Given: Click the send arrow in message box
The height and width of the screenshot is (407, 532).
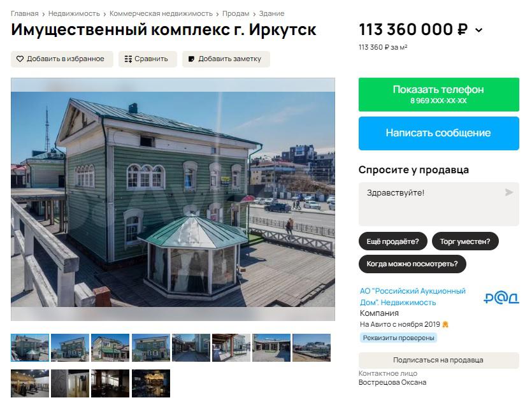Looking at the screenshot, I should (x=509, y=192).
